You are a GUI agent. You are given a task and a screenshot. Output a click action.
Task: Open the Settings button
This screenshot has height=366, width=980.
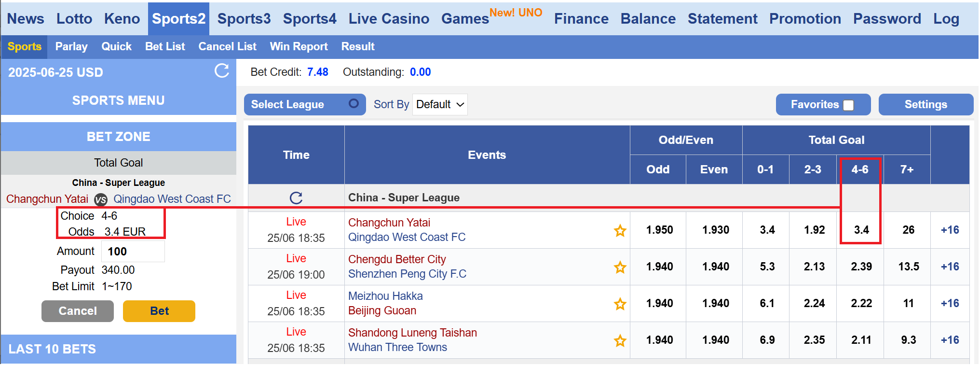(x=926, y=104)
